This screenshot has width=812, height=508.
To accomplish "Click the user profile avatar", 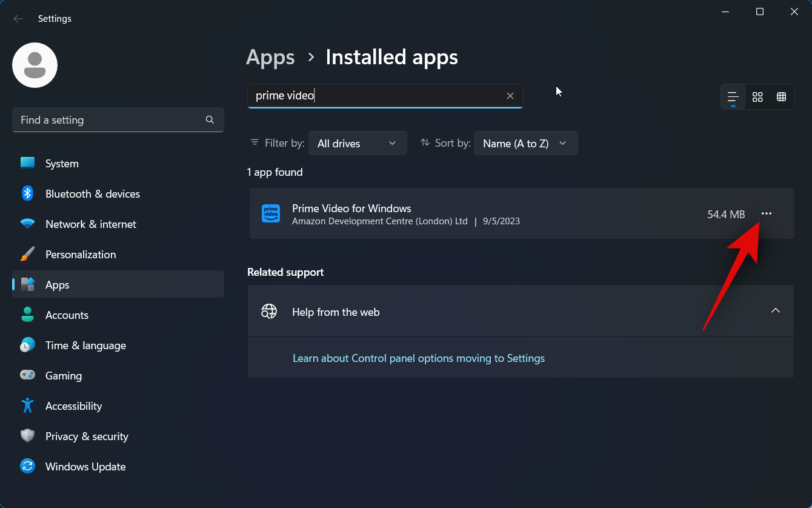I will 35,65.
